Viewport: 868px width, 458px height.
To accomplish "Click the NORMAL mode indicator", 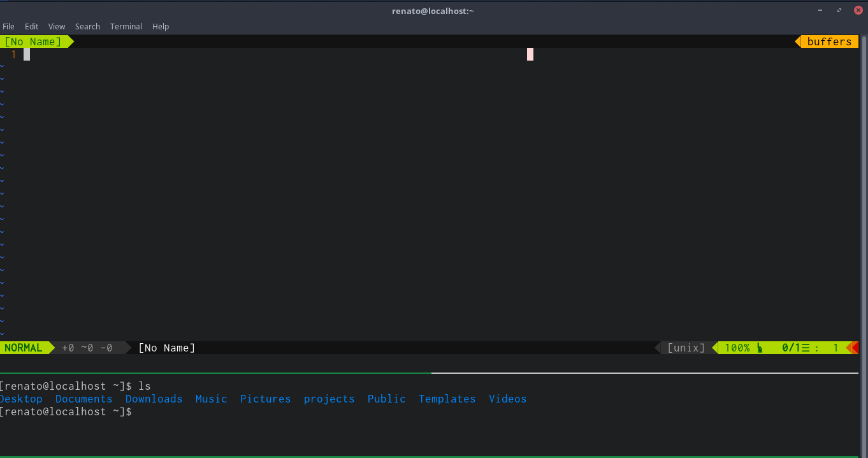I will click(24, 348).
